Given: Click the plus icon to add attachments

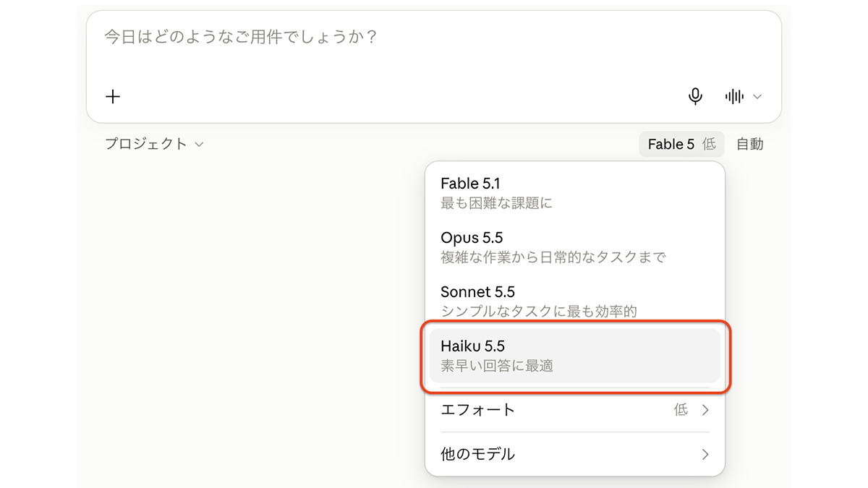Looking at the screenshot, I should point(113,96).
